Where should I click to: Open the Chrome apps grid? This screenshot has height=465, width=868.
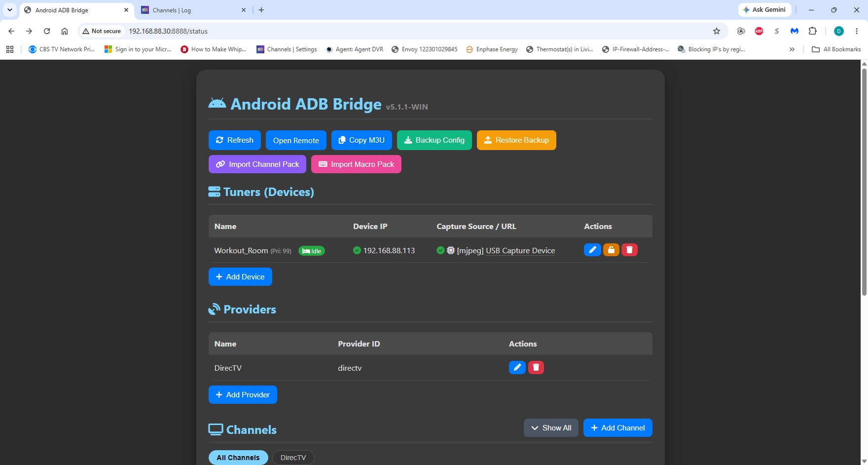[x=10, y=49]
